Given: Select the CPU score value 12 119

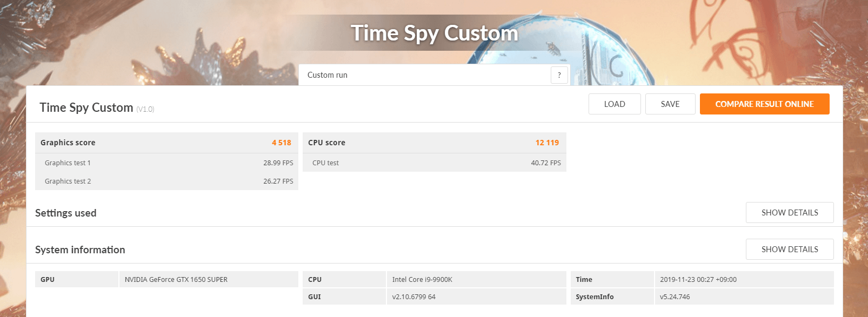Looking at the screenshot, I should (547, 143).
